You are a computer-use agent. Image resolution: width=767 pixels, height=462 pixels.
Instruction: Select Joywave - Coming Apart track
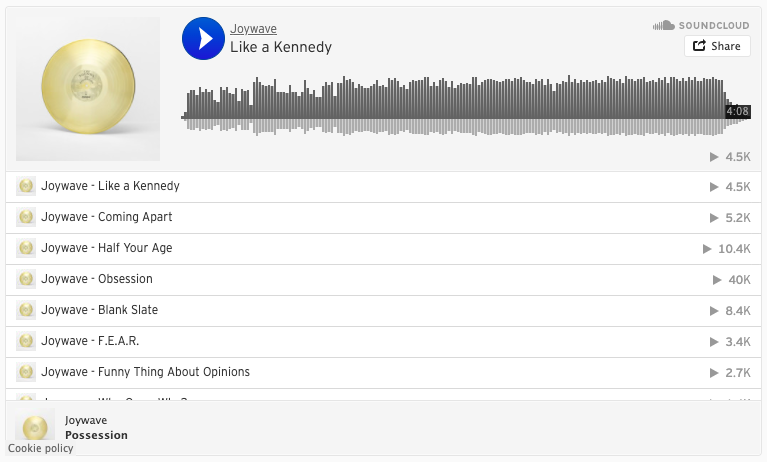click(106, 217)
